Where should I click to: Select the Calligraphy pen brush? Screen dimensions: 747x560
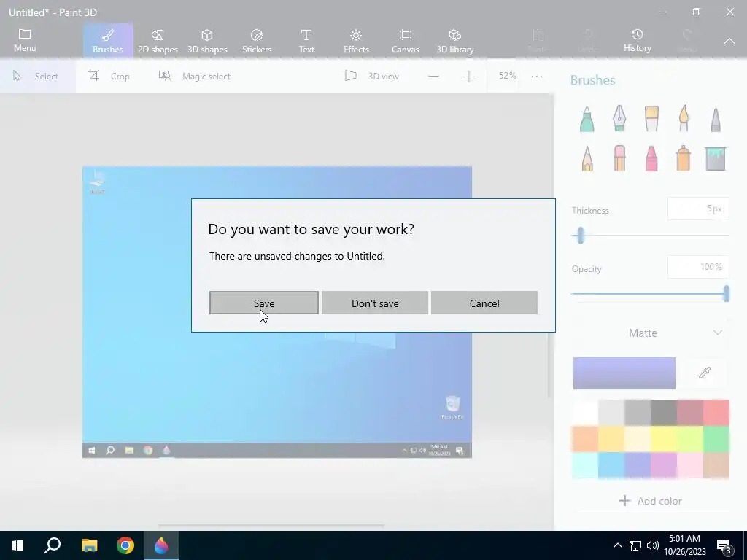(619, 119)
